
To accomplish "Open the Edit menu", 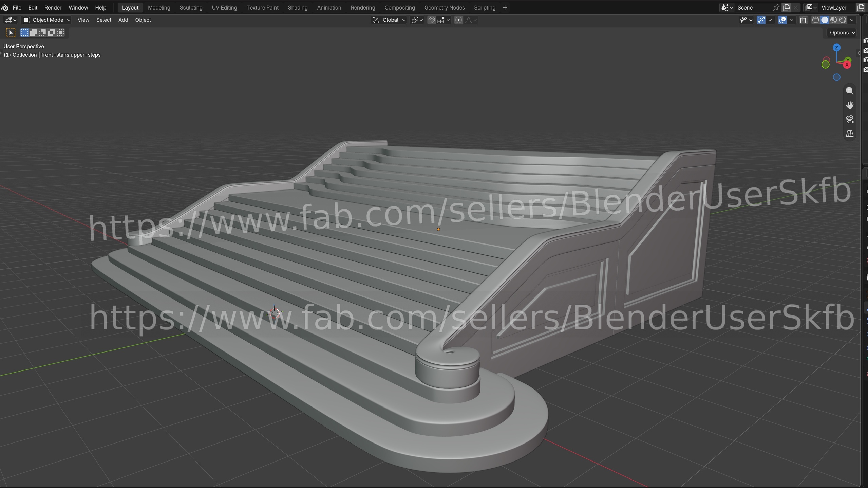I will pos(33,7).
